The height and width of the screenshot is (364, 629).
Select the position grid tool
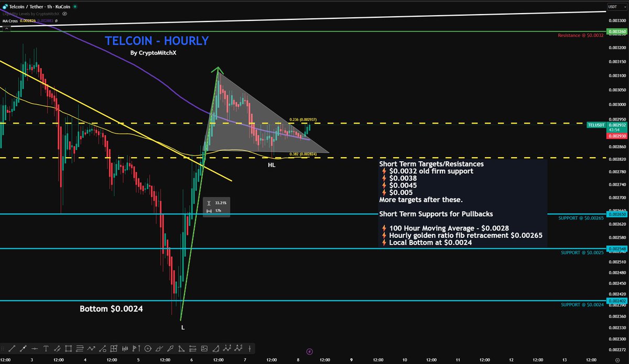point(114,349)
